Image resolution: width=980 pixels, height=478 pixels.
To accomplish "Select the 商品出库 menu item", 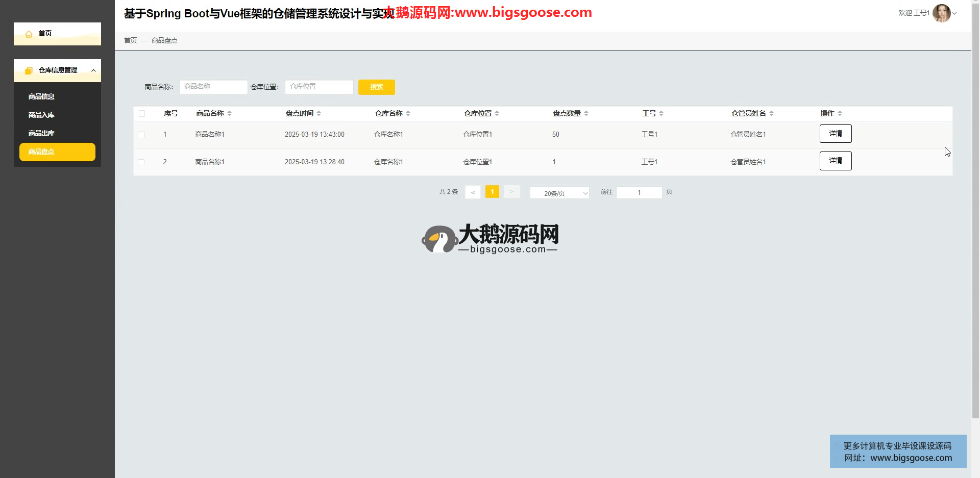I will [41, 133].
